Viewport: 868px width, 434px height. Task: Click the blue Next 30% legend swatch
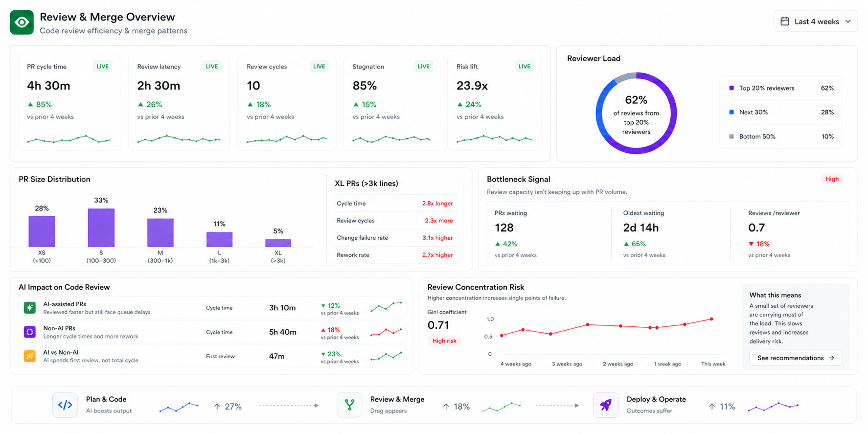click(x=731, y=112)
